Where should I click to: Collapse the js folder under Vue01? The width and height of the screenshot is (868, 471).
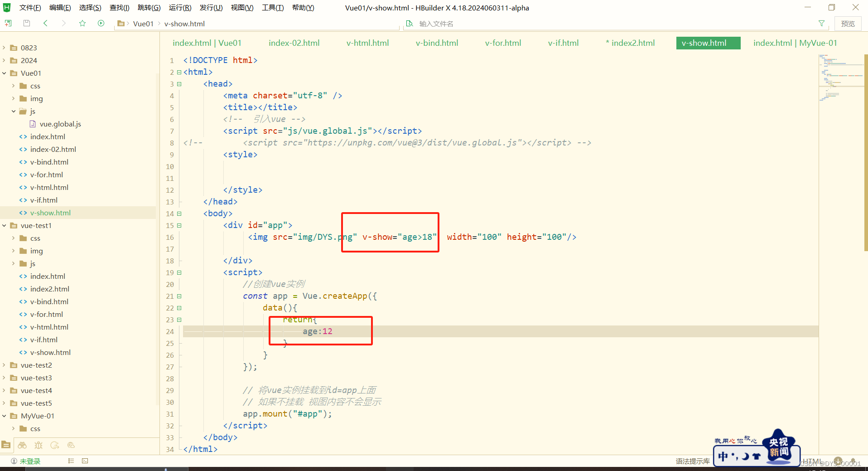tap(14, 111)
